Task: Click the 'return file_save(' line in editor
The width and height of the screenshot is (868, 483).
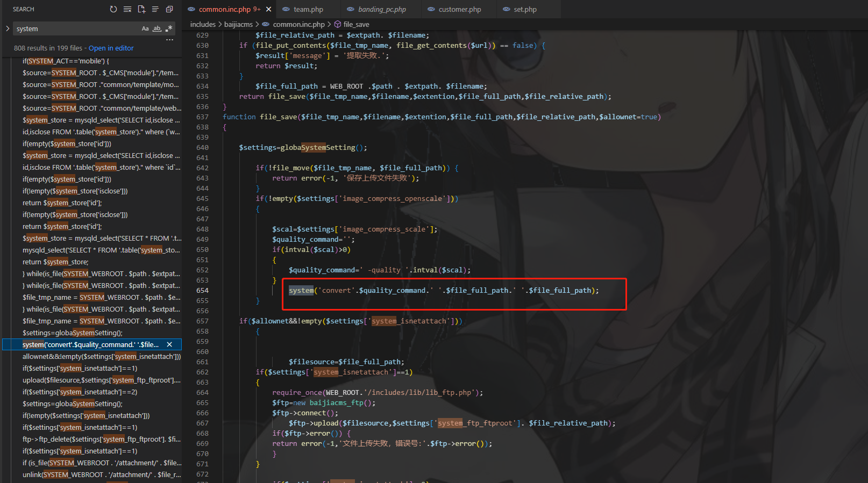Action: tap(425, 97)
